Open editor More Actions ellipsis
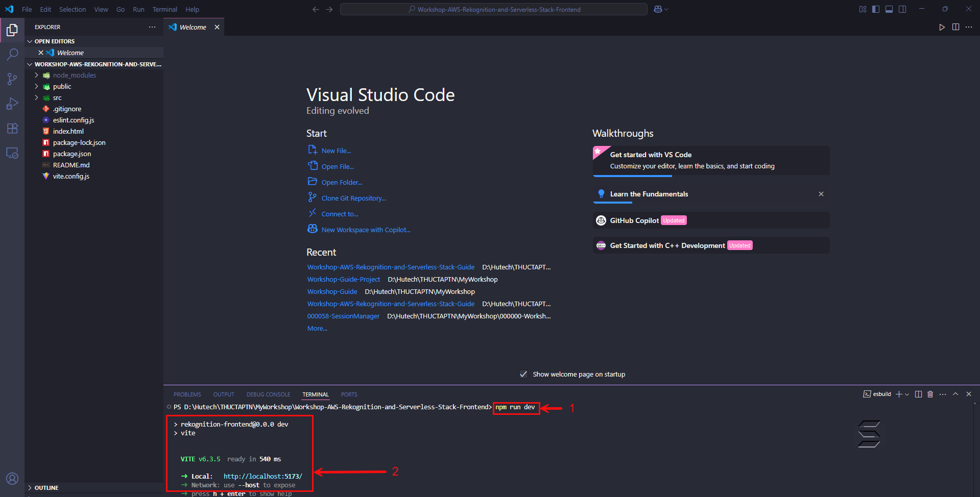The image size is (980, 497). pos(969,27)
